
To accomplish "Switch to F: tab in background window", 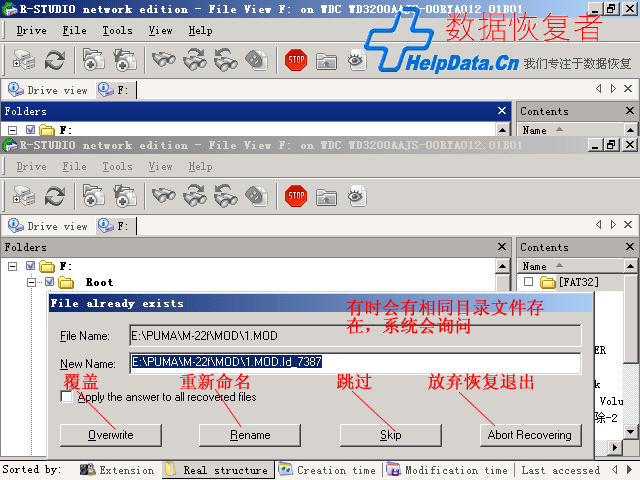I will pos(115,90).
